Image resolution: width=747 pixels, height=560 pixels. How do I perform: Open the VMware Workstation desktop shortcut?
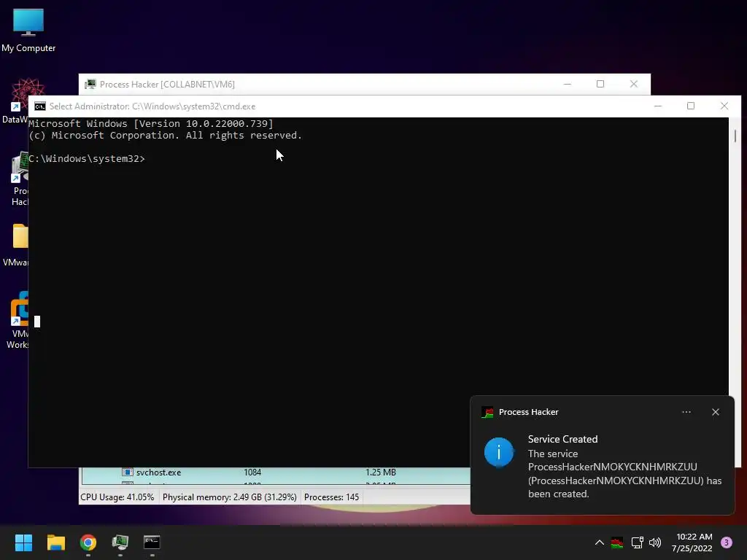18,320
